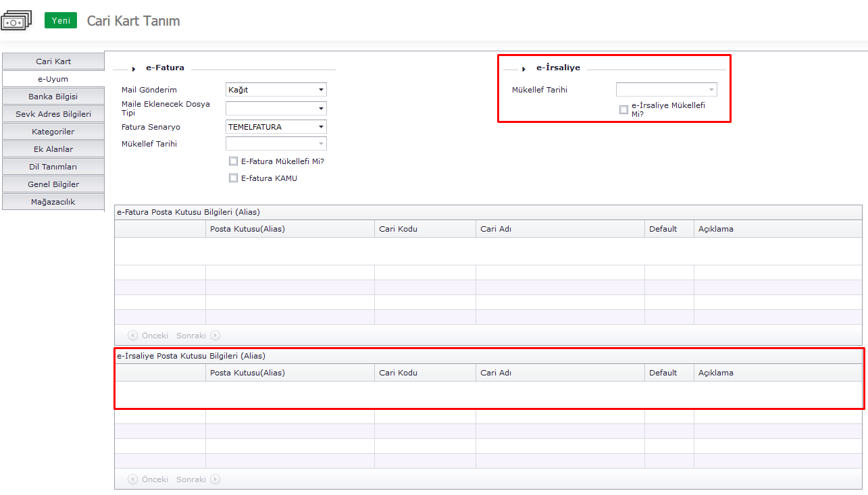Toggle the e-İrsaliye Mükellefi Mi? checkbox

coord(623,109)
